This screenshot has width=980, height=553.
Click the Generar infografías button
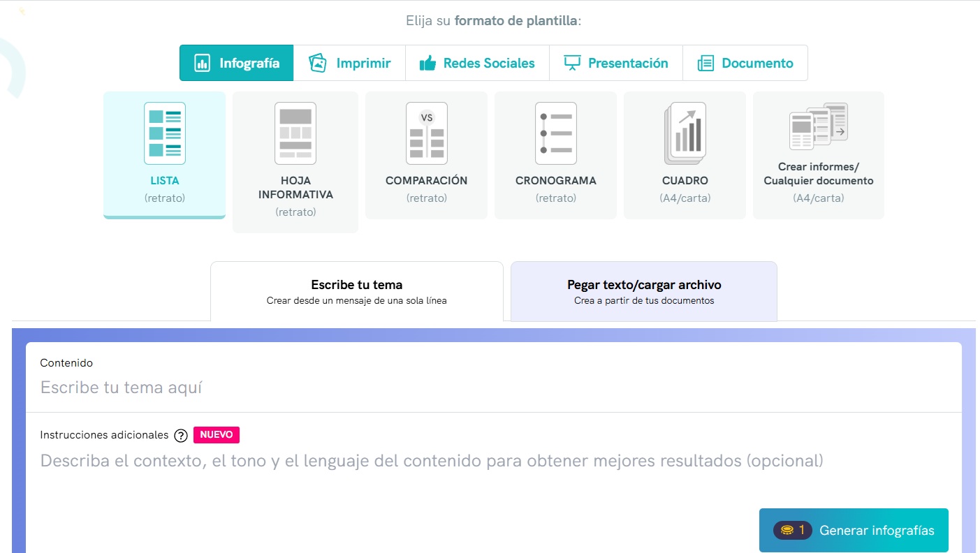854,530
